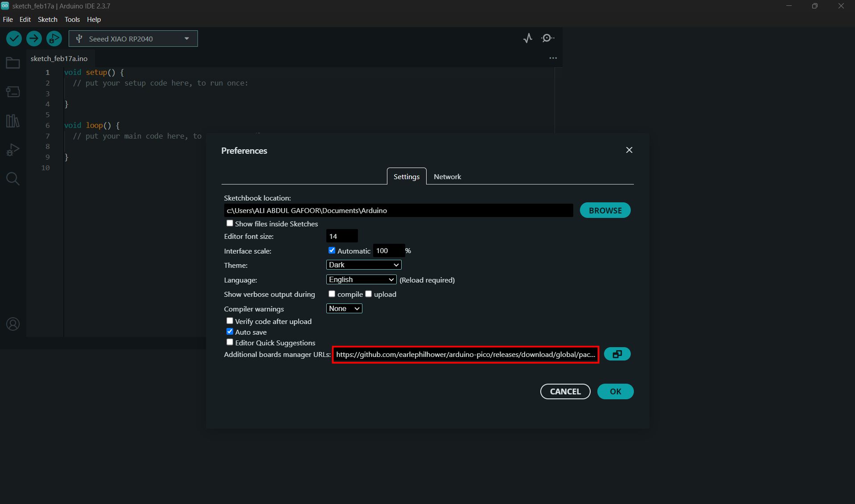
Task: Start debugging with the Debug toolbar button
Action: (x=54, y=39)
